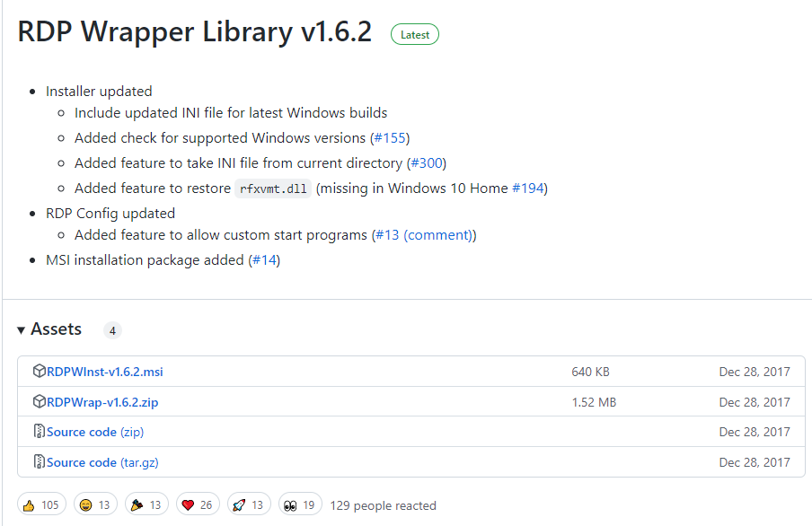Click the 1.52 MB file size
812x526 pixels.
(594, 402)
